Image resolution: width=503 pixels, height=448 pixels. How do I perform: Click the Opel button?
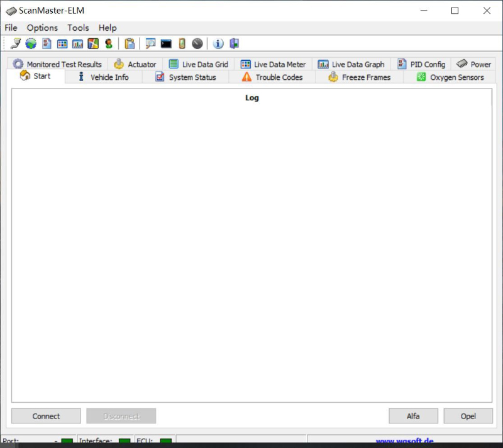pos(468,416)
